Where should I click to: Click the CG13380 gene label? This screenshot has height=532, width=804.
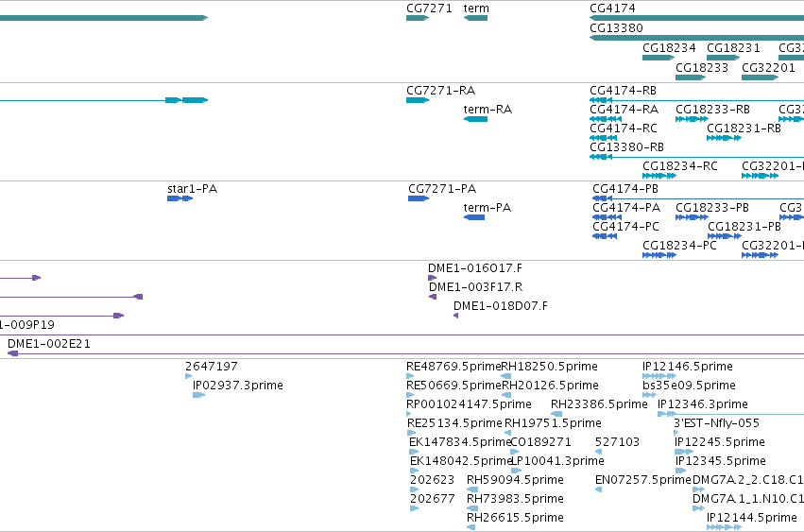(616, 27)
